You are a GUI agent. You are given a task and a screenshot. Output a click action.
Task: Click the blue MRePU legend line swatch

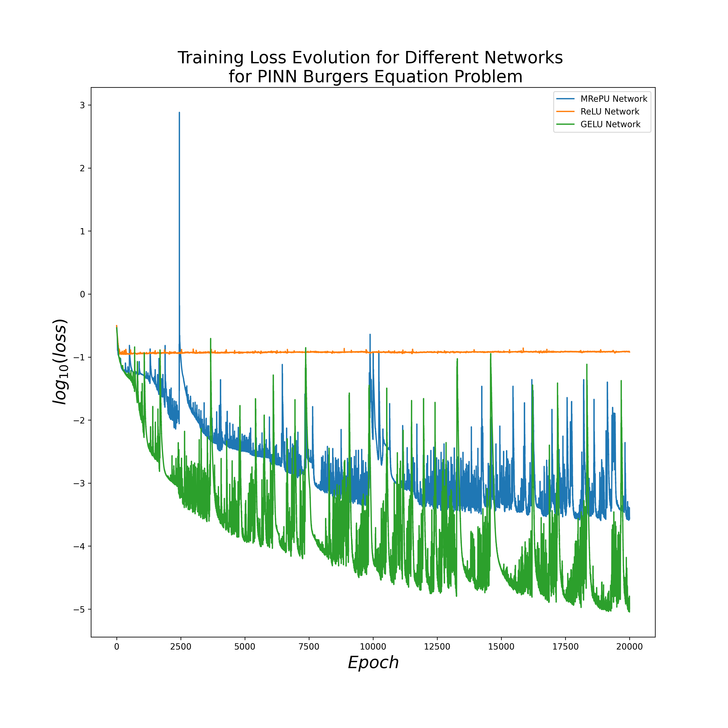click(565, 99)
